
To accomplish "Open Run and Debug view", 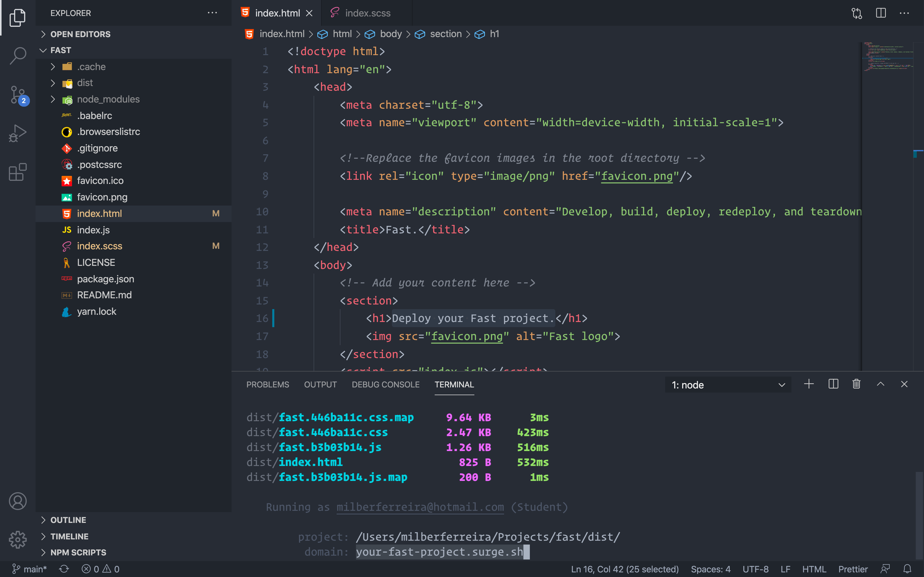I will pos(18,133).
